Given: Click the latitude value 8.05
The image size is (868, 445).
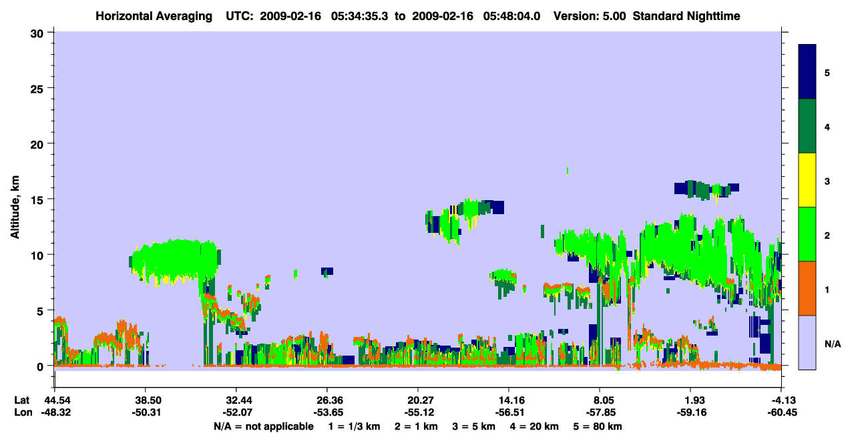Looking at the screenshot, I should tap(602, 400).
